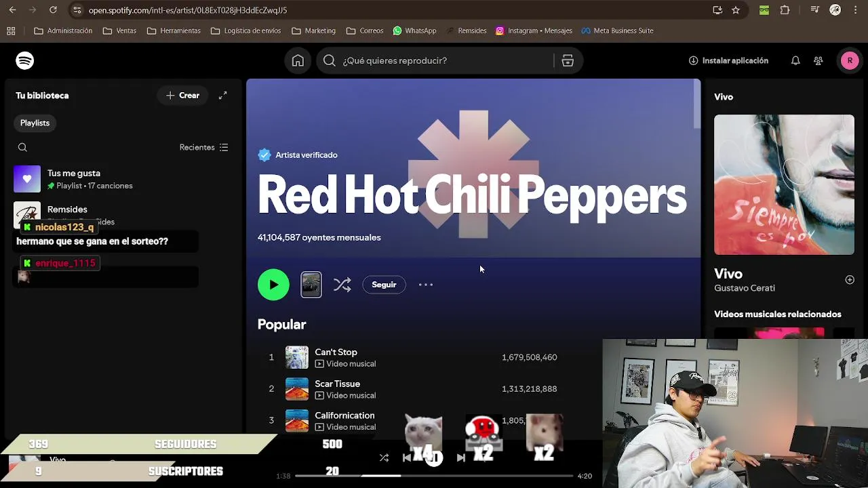Viewport: 868px width, 488px height.
Task: Open the notifications bell
Action: (x=795, y=60)
